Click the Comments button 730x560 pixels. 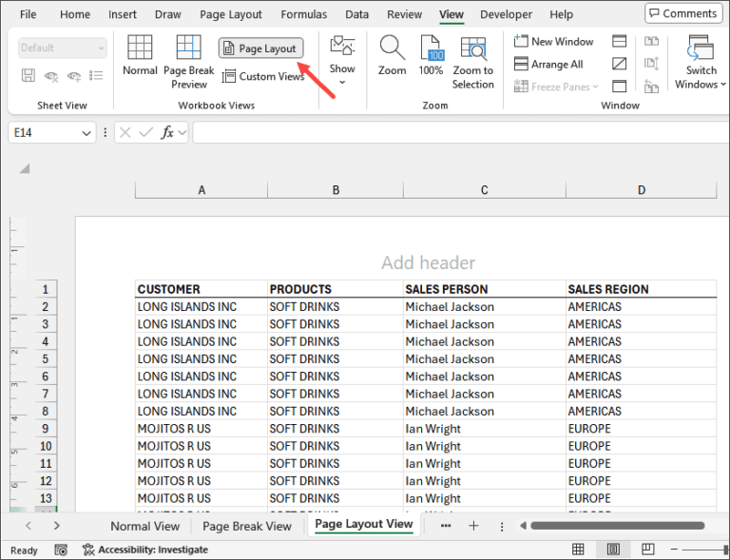(682, 13)
